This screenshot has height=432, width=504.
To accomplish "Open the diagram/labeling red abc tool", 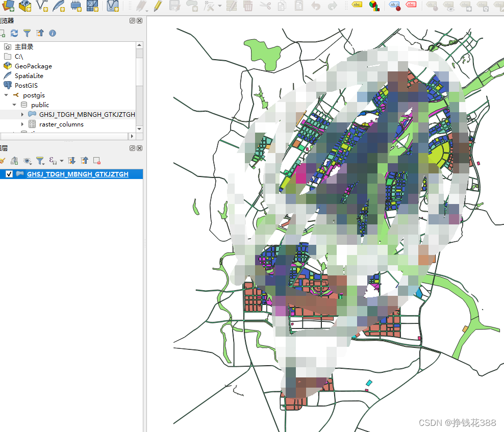I will 411,6.
